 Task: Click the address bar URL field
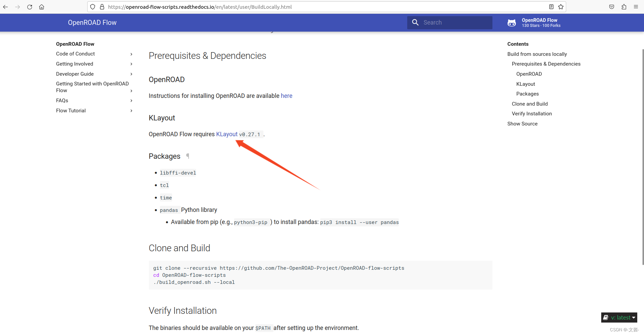tap(327, 7)
